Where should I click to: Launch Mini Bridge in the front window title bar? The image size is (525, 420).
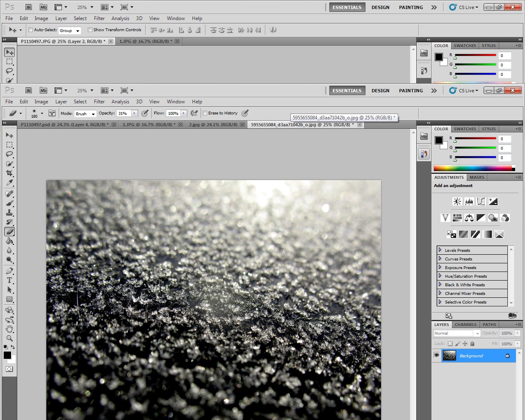click(x=43, y=90)
